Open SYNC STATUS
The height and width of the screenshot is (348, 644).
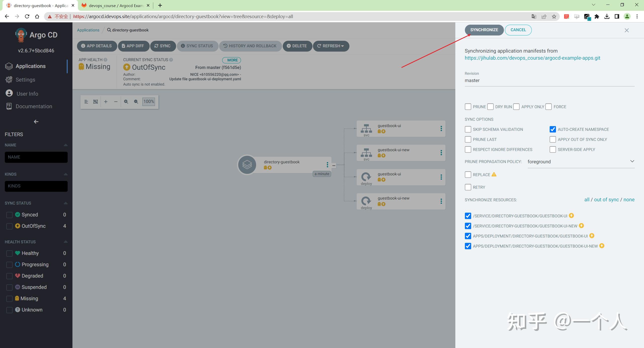tap(197, 46)
